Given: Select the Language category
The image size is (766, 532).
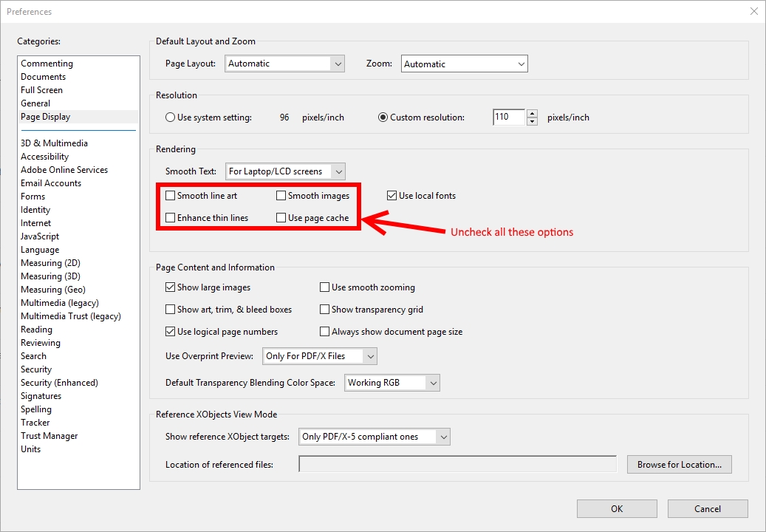Looking at the screenshot, I should pos(40,250).
